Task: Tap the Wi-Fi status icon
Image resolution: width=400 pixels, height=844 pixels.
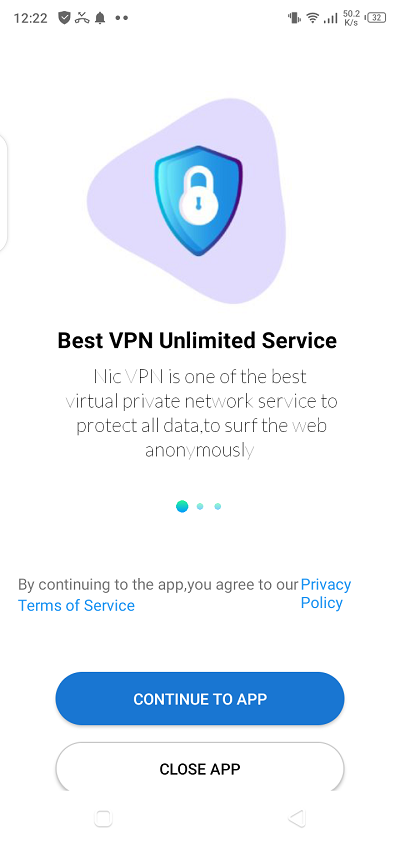Action: 313,18
